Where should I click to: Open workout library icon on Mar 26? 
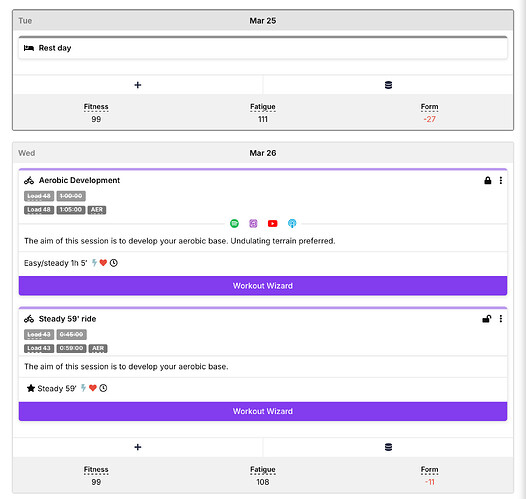coord(388,447)
